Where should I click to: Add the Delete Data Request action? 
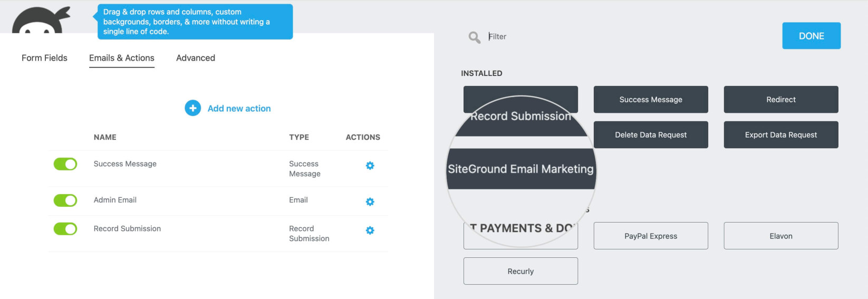tap(651, 135)
